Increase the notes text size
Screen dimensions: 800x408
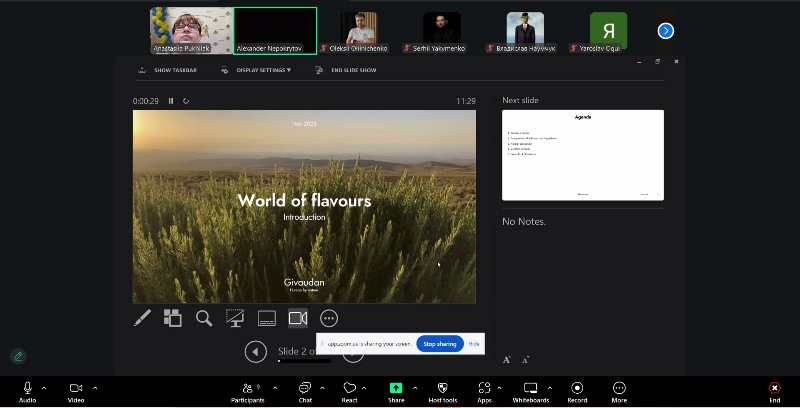[x=507, y=360]
